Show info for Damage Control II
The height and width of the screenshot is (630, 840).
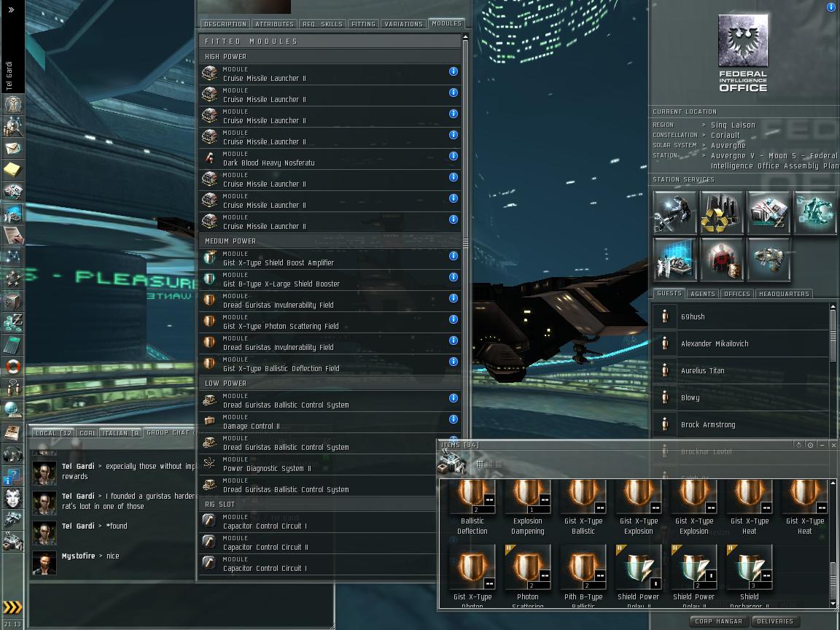coord(454,419)
